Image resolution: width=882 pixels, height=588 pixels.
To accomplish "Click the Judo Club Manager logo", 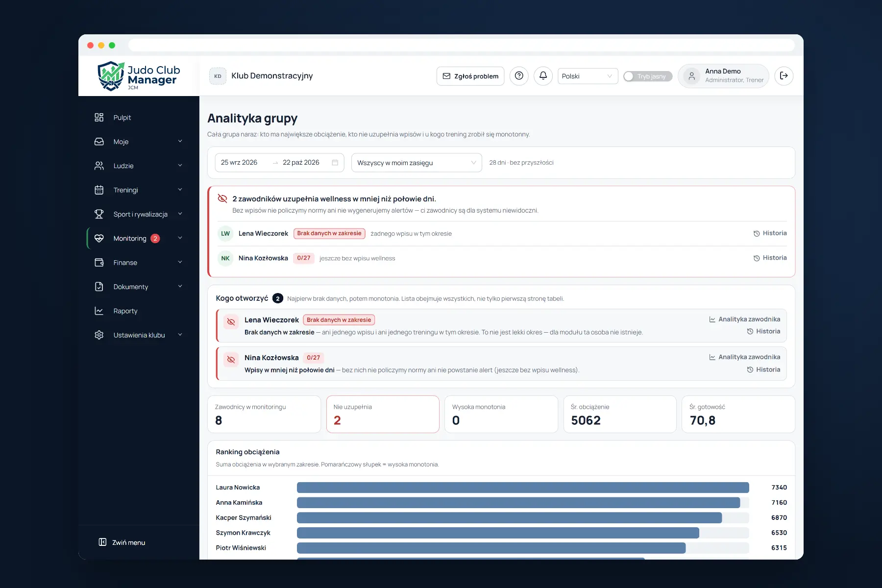I will click(139, 76).
